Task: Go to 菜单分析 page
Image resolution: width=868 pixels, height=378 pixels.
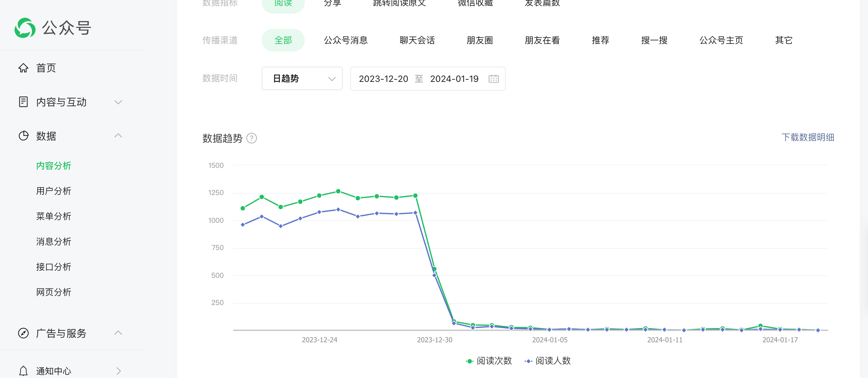Action: [53, 216]
